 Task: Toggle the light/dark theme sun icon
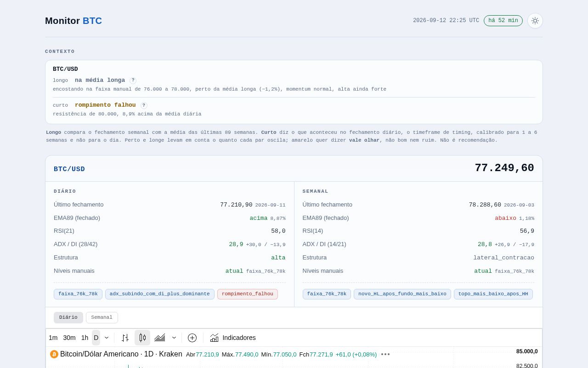[535, 21]
